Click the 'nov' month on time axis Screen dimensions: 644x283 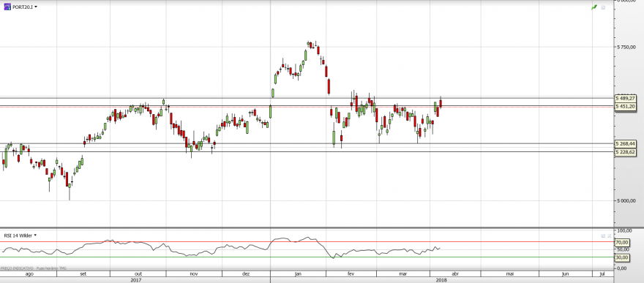pos(194,273)
